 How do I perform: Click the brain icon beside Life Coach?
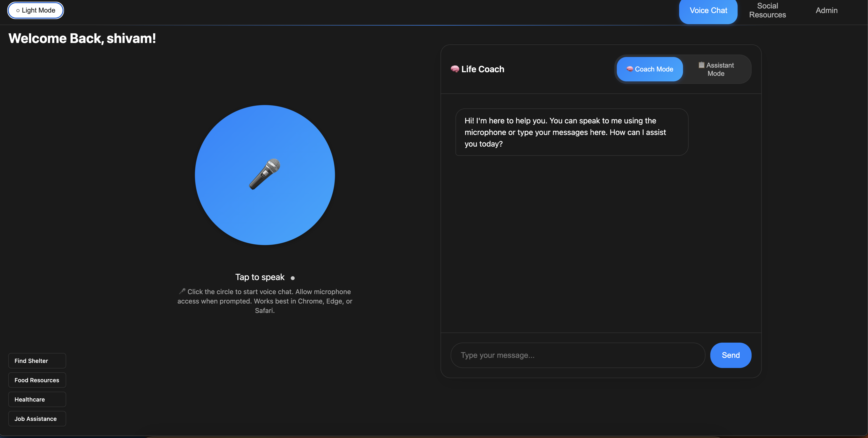[455, 69]
